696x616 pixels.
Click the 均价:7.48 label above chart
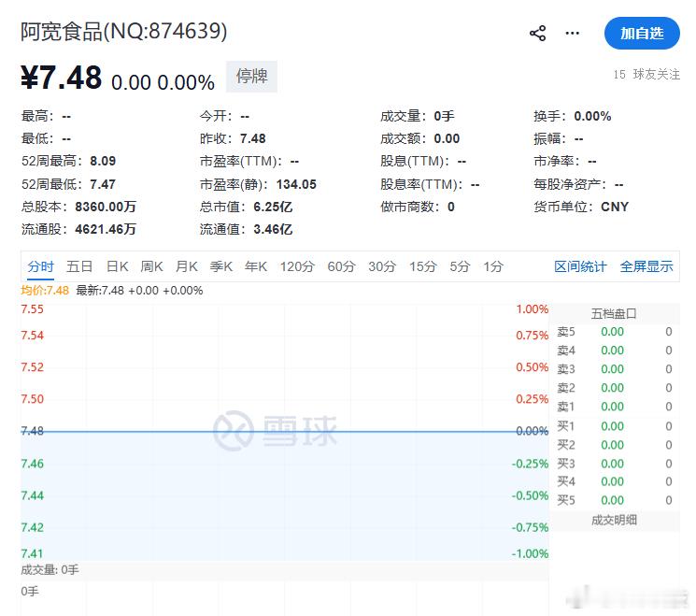[x=45, y=291]
